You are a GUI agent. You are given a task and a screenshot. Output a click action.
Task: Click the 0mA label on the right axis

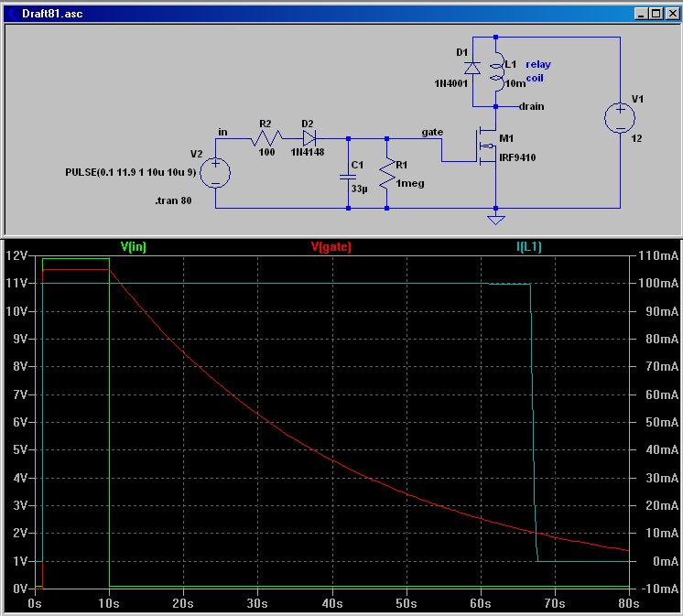click(x=666, y=561)
